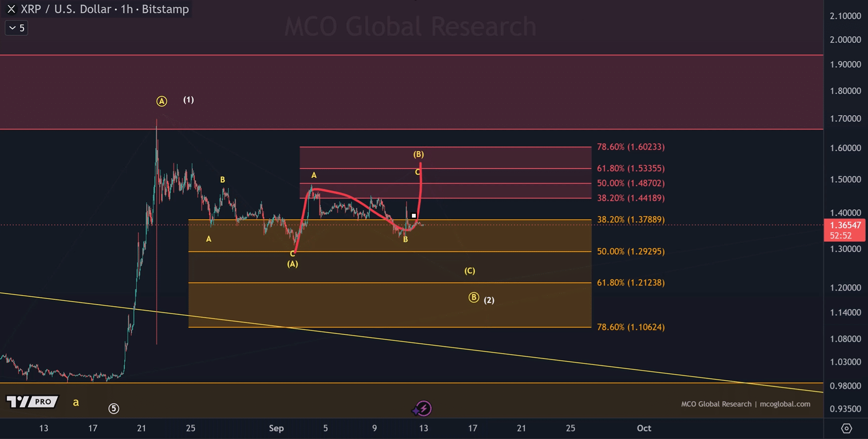Select the 50.00% (1.29295) Fibonacci label
Screen dimensions: 868x439
point(630,251)
